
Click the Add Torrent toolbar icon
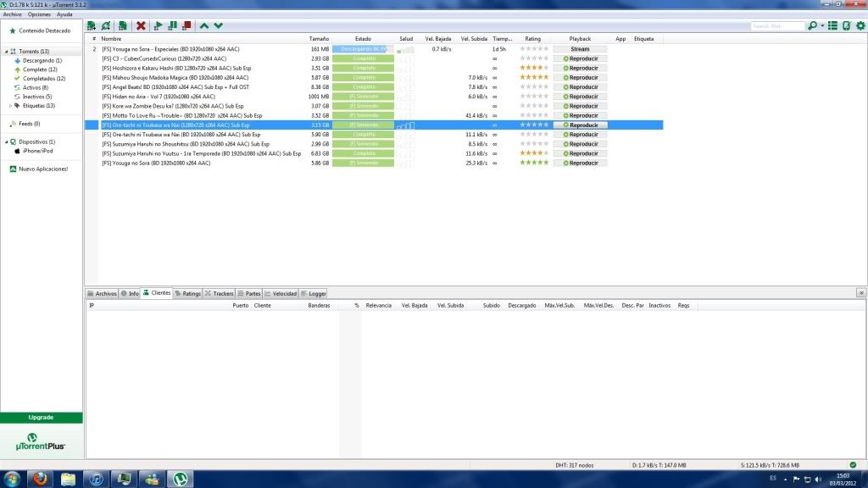click(x=92, y=26)
